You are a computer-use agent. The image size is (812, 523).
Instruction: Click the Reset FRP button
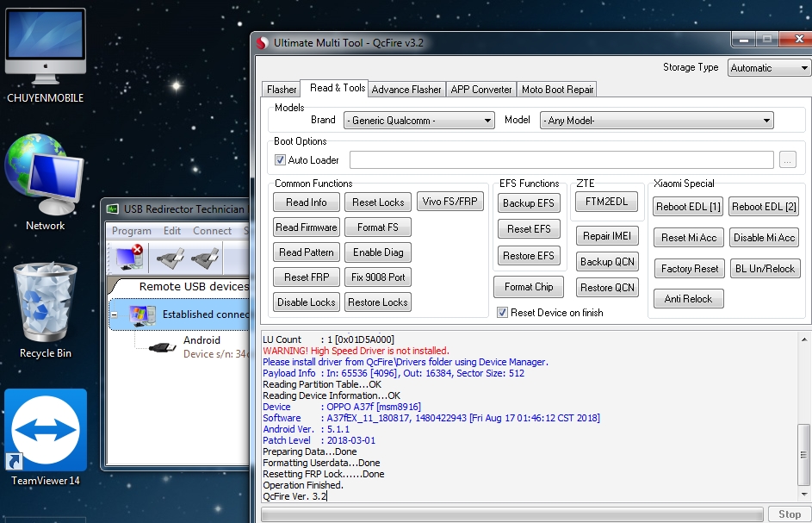(x=306, y=277)
